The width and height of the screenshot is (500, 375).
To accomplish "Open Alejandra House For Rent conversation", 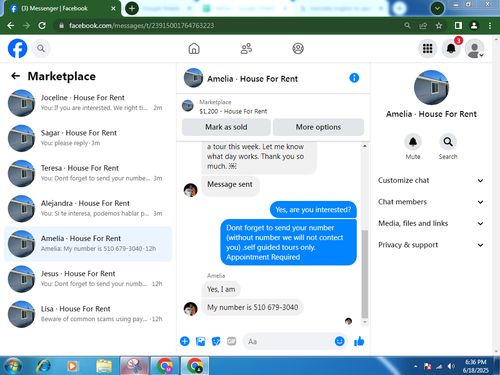I will pyautogui.click(x=88, y=208).
